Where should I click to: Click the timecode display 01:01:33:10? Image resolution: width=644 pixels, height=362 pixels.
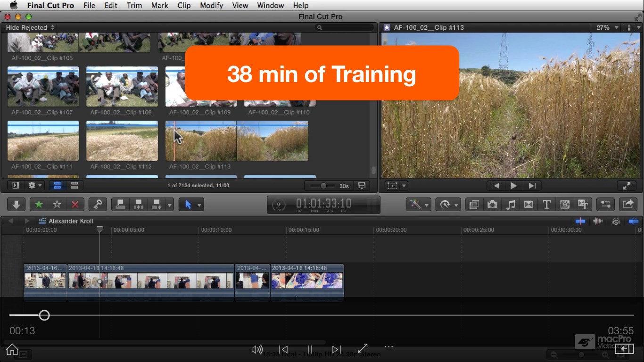coord(323,204)
